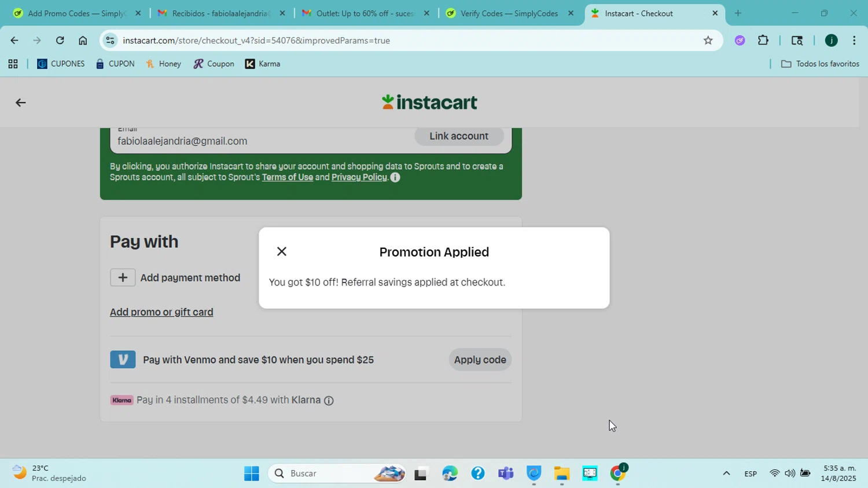Open the apps grid in bookmarks bar
Viewport: 868px width, 488px height.
[13, 64]
